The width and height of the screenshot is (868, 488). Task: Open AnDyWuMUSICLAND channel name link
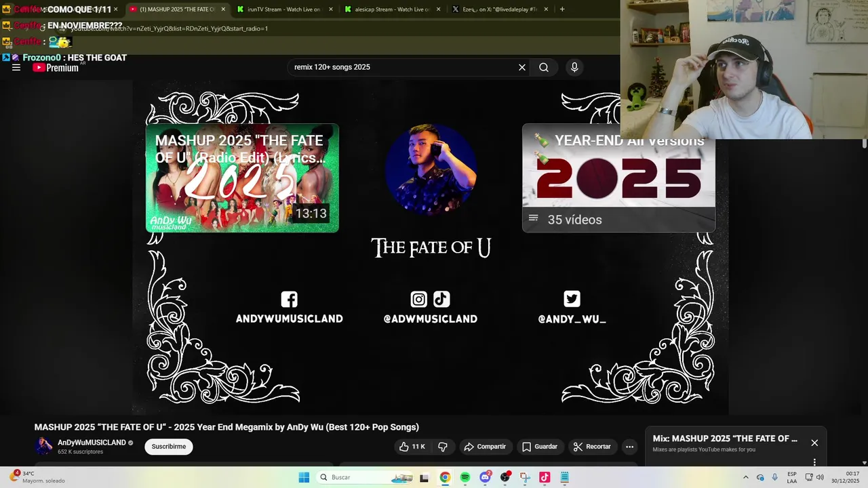coord(92,443)
